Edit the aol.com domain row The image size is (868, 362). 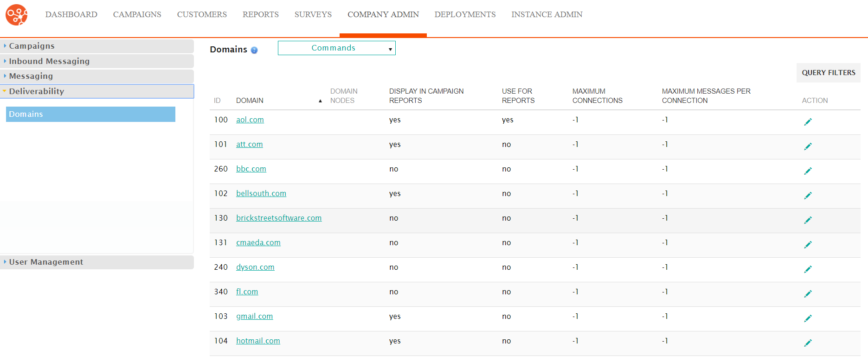(x=808, y=122)
